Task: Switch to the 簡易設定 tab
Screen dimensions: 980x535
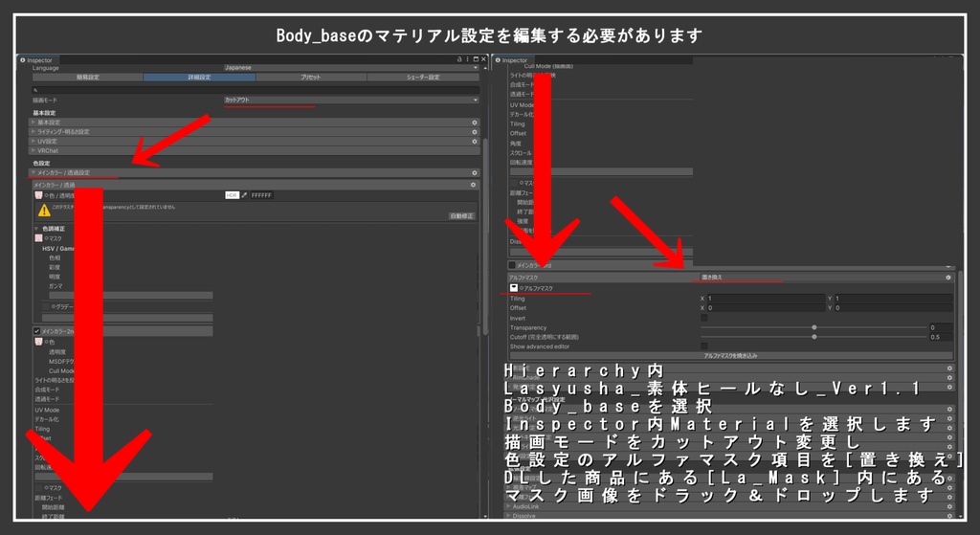Action: coord(87,78)
